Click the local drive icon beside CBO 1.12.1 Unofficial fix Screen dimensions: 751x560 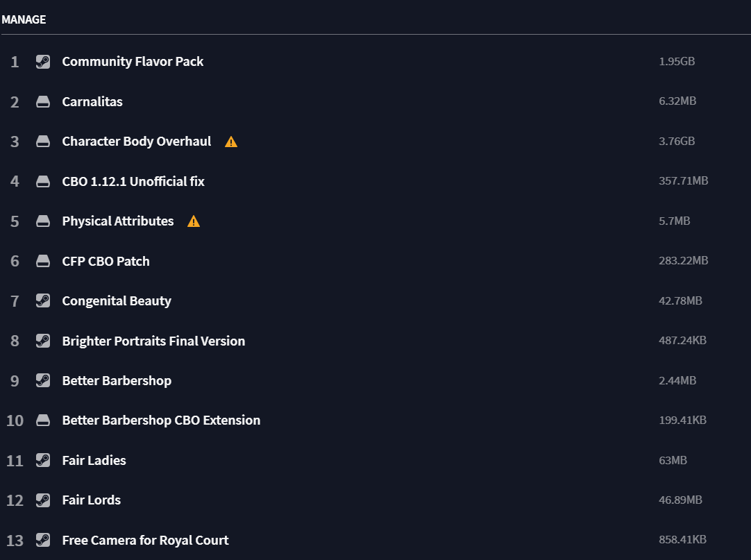(42, 182)
